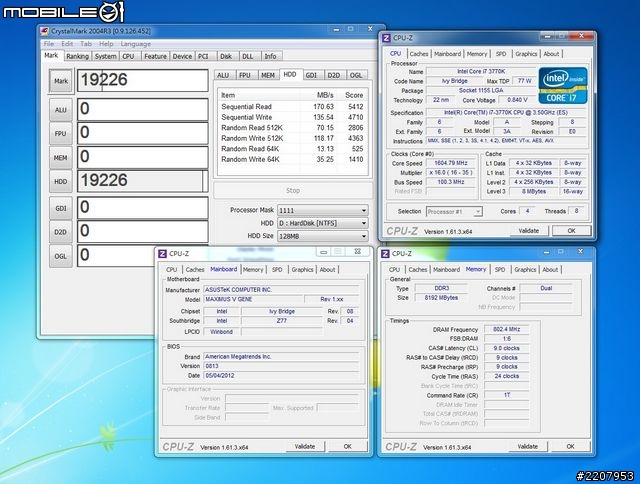
Task: Open Memory tab in the CPU-Z CPU window
Action: pyautogui.click(x=477, y=54)
